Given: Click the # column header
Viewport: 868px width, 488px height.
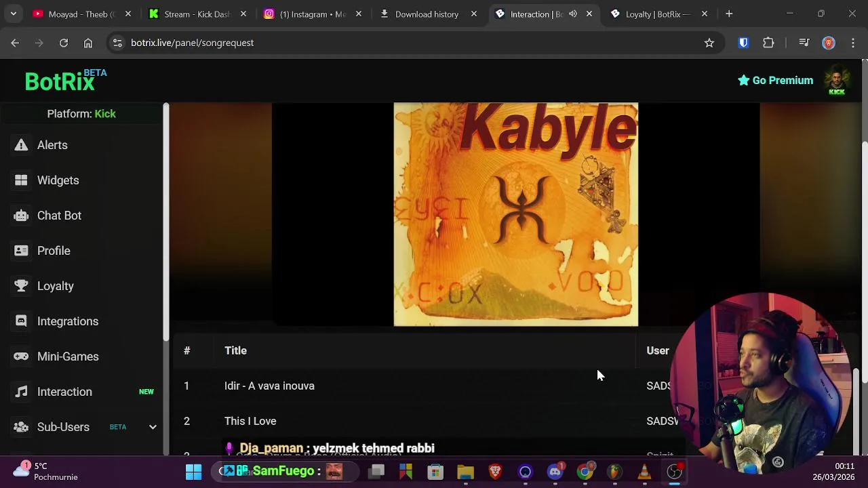Looking at the screenshot, I should [x=186, y=350].
